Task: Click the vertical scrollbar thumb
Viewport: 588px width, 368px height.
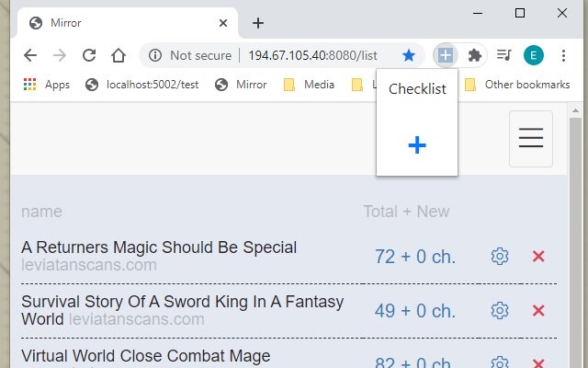Action: [x=575, y=243]
